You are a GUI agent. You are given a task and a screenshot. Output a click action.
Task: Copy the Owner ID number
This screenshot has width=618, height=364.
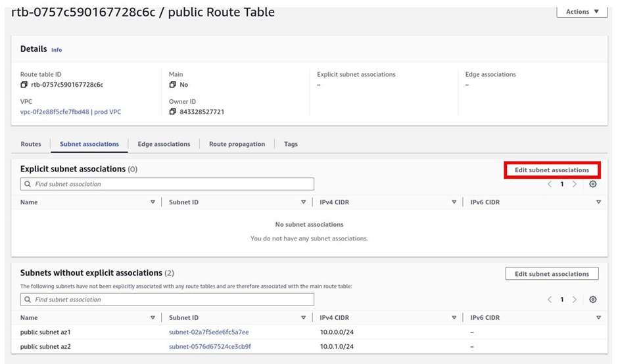(x=173, y=112)
